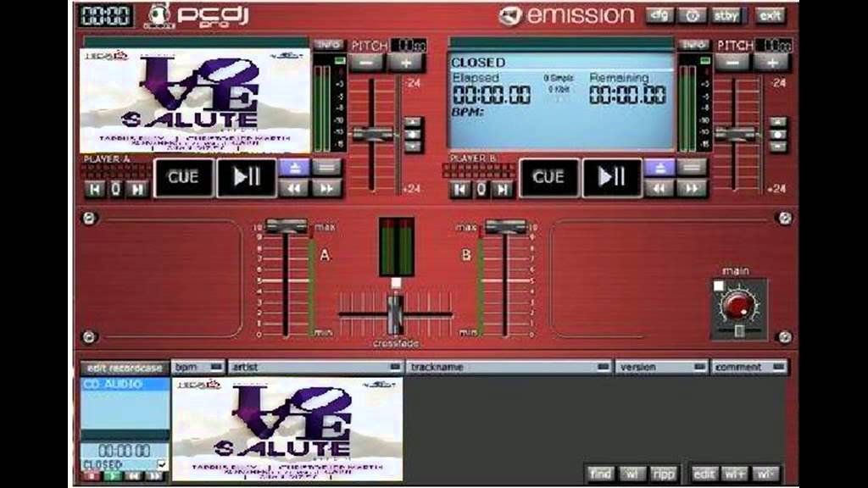Open Player B info button
868x488 pixels.
(693, 45)
